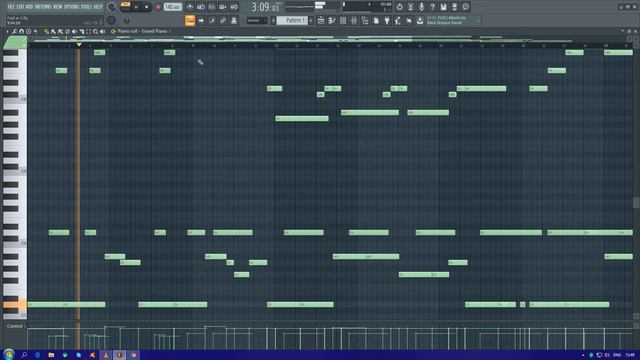Open the PATTERNS menu
The height and width of the screenshot is (360, 640).
[43, 7]
